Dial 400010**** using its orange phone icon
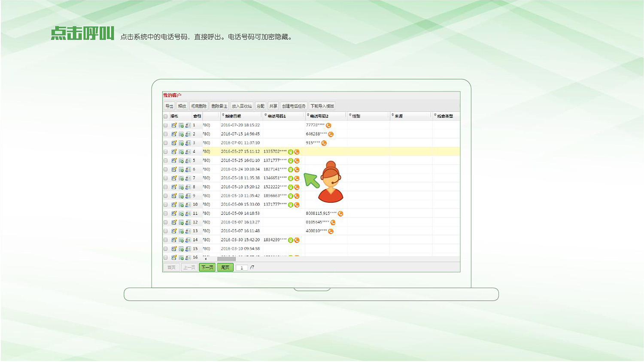Viewport: 644px width, 362px height. [x=331, y=231]
